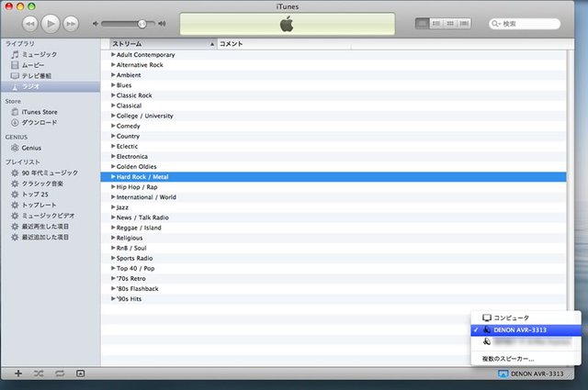Image resolution: width=588 pixels, height=390 pixels.
Task: Click the コメント column header
Action: coord(284,44)
